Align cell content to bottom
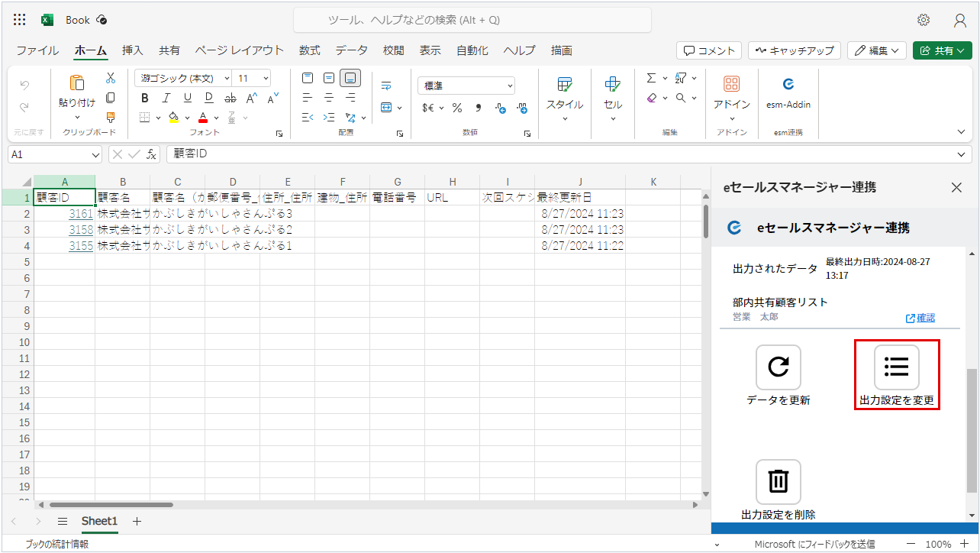980x553 pixels. point(350,78)
